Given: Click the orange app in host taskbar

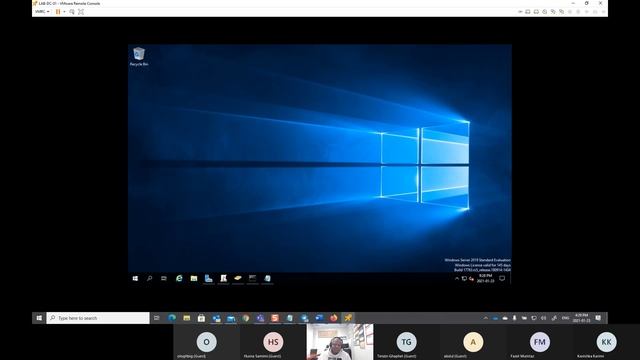Looking at the screenshot, I should tap(275, 318).
